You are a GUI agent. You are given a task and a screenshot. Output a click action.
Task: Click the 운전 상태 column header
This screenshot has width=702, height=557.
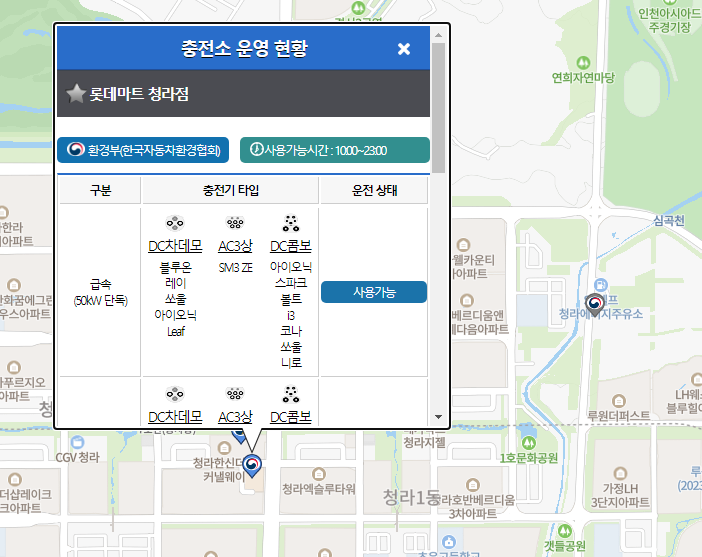(374, 190)
